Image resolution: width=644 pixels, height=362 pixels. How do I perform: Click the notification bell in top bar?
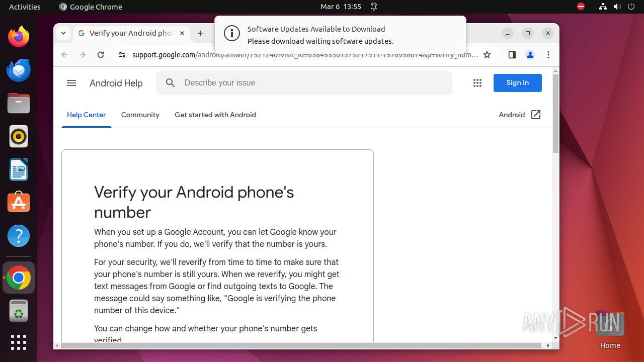coord(374,7)
